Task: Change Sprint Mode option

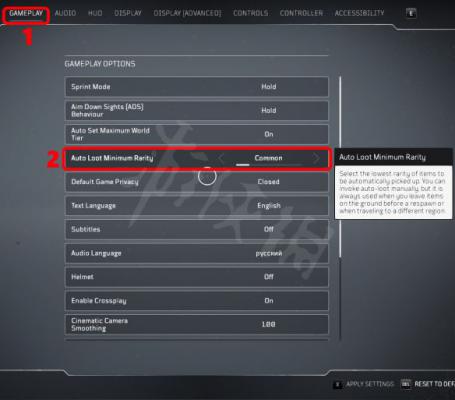Action: point(197,87)
